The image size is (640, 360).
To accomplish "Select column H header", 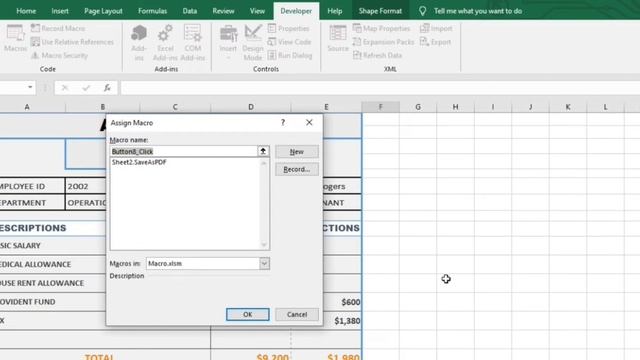I will click(x=455, y=107).
